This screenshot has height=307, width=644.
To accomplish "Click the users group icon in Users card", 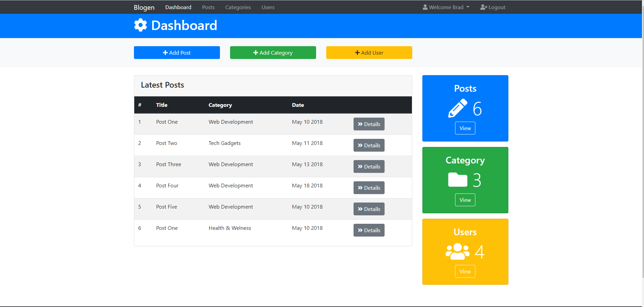I will tap(457, 252).
